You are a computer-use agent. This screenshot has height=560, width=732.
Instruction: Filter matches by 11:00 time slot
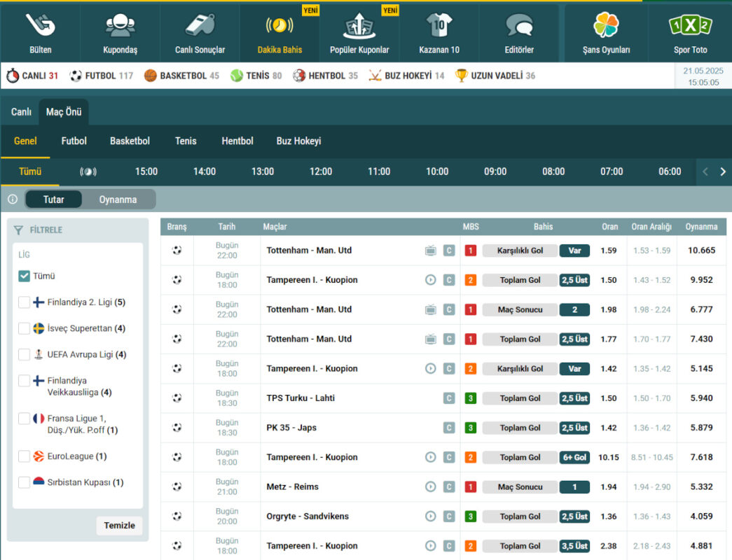point(379,171)
